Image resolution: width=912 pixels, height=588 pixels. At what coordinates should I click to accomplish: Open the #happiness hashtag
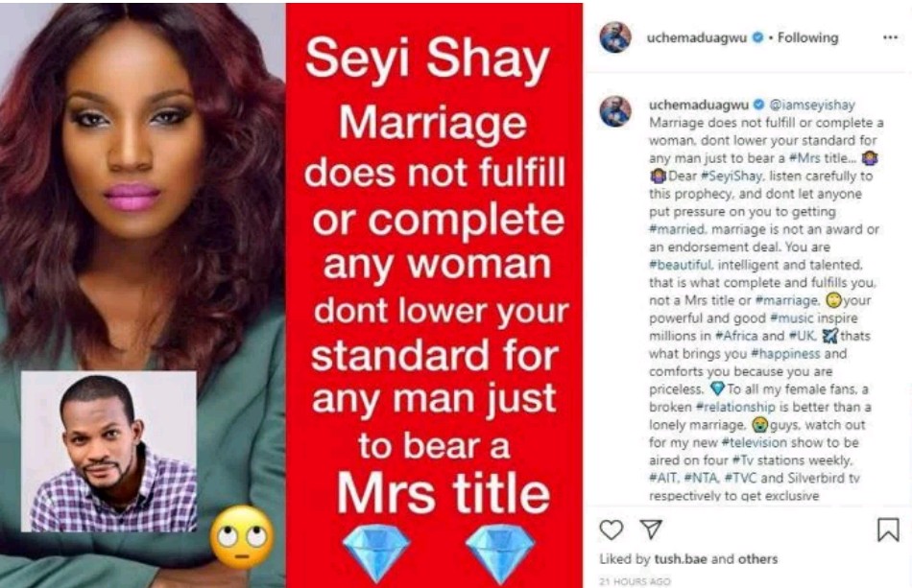pos(785,353)
